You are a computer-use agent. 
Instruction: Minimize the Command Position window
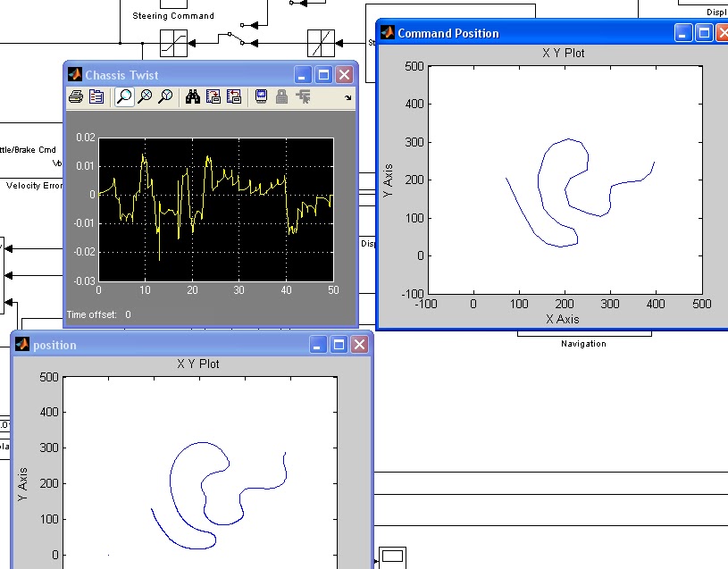click(683, 33)
